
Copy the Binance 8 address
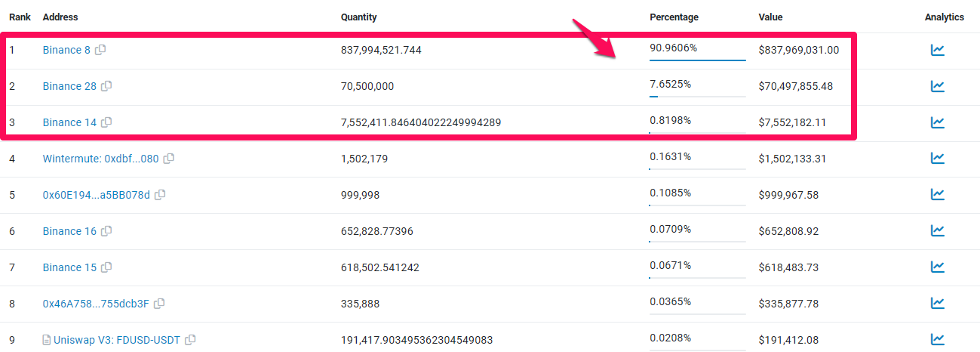(x=100, y=50)
